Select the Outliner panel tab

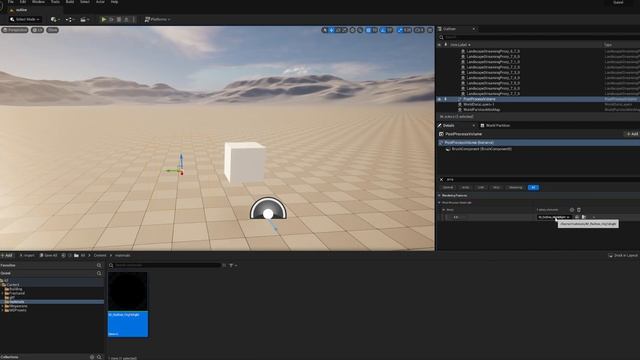450,29
